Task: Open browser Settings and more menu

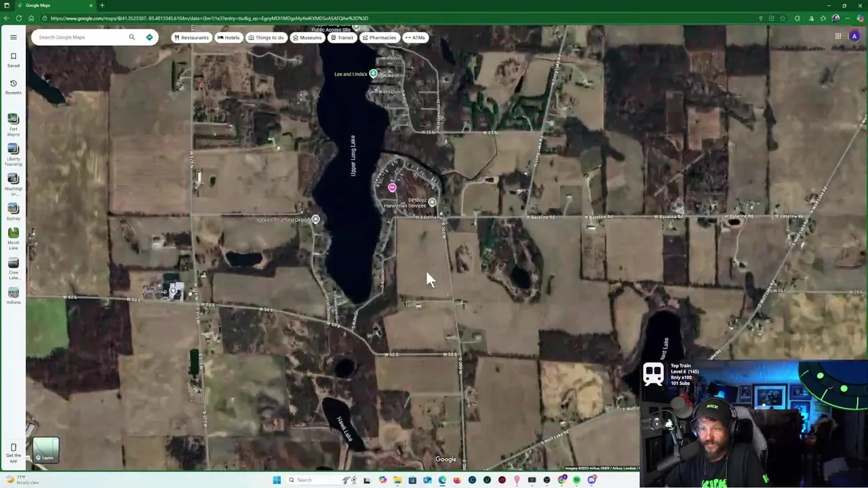Action: [848, 18]
